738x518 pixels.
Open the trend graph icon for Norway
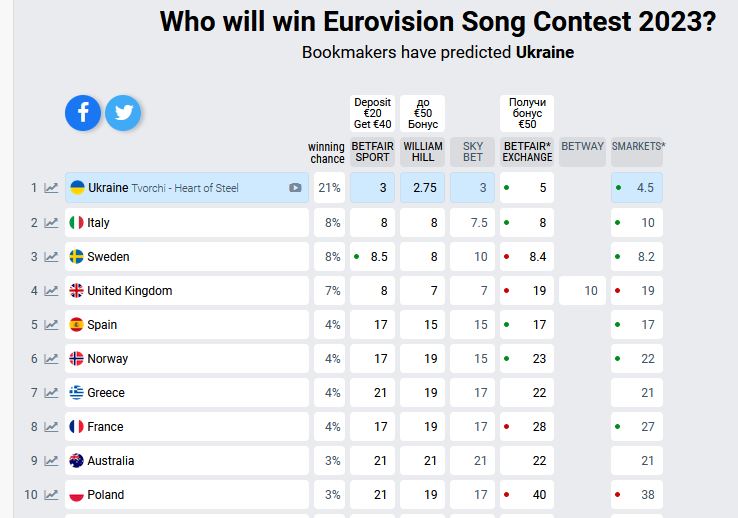click(51, 358)
